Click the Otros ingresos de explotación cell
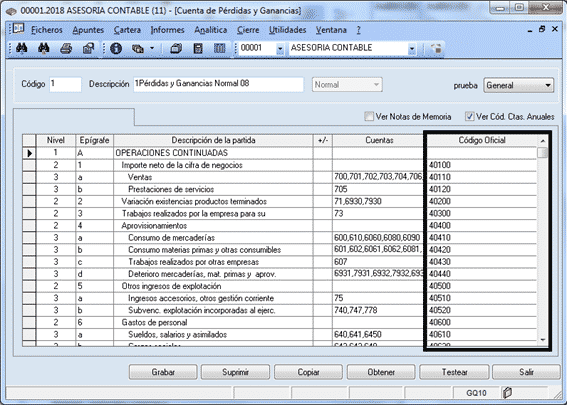The height and width of the screenshot is (405, 567). (x=213, y=286)
